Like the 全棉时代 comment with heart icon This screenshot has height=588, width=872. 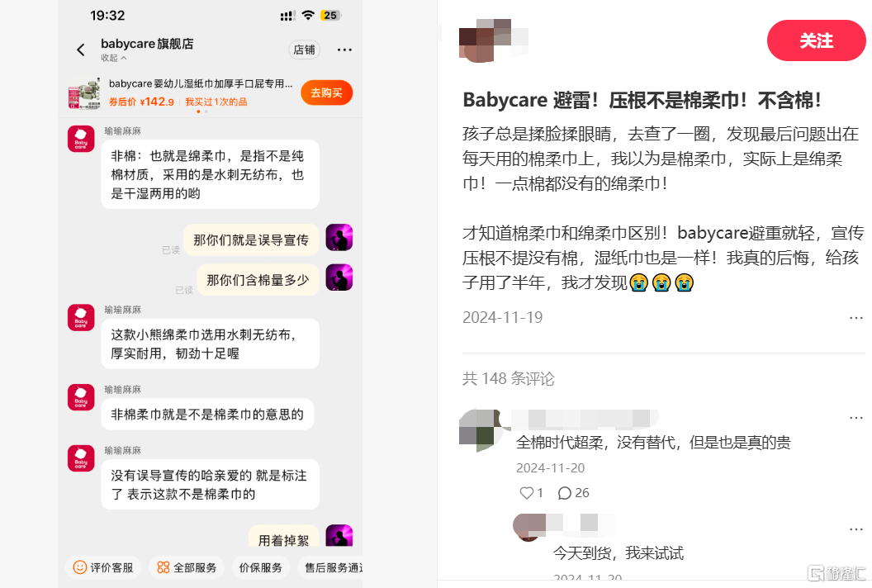pos(526,493)
